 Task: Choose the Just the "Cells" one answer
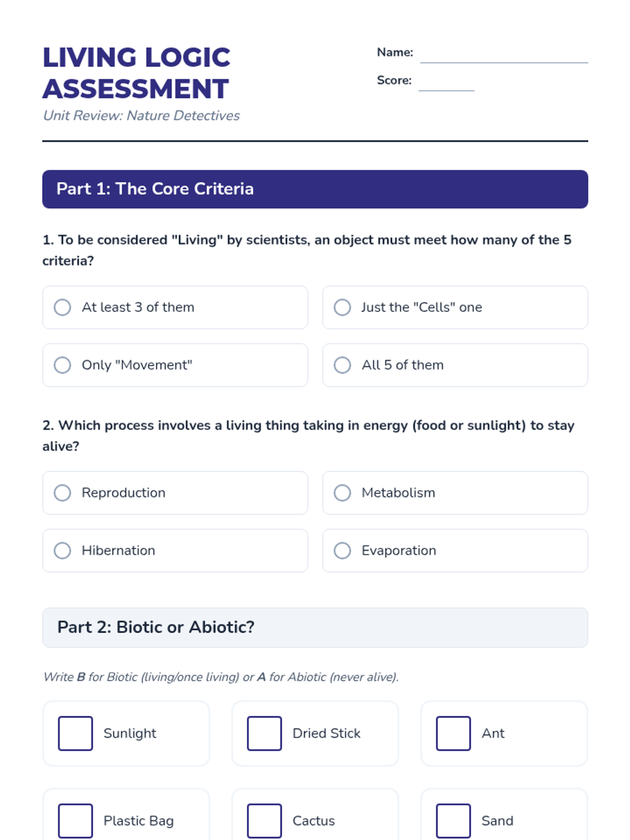click(342, 307)
